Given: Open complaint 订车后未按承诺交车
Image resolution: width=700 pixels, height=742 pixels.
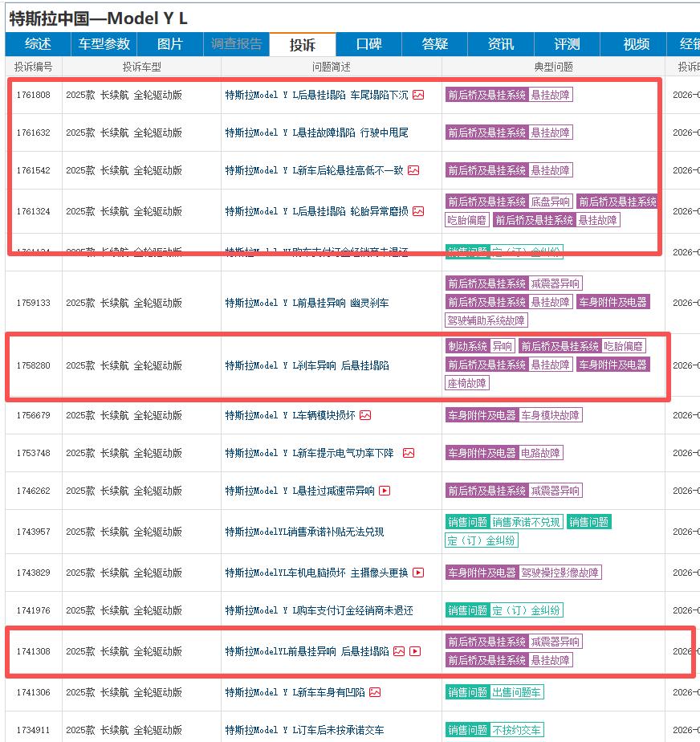Looking at the screenshot, I should pos(304,730).
